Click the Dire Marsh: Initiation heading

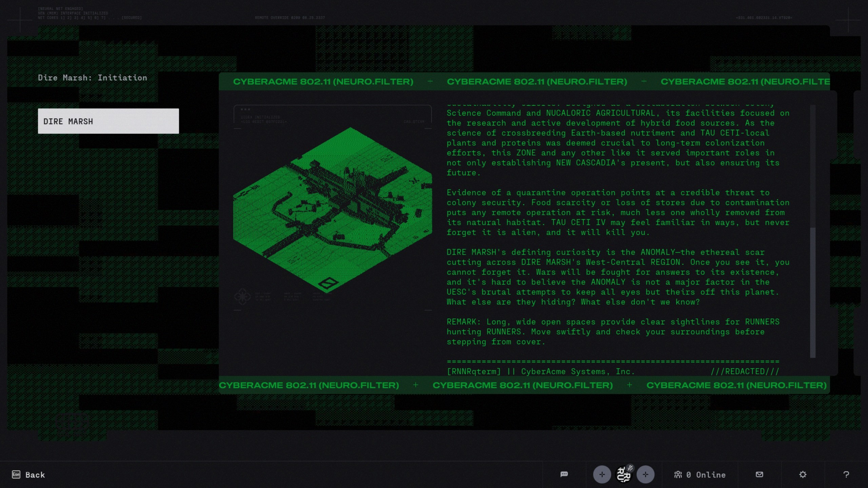(x=92, y=78)
